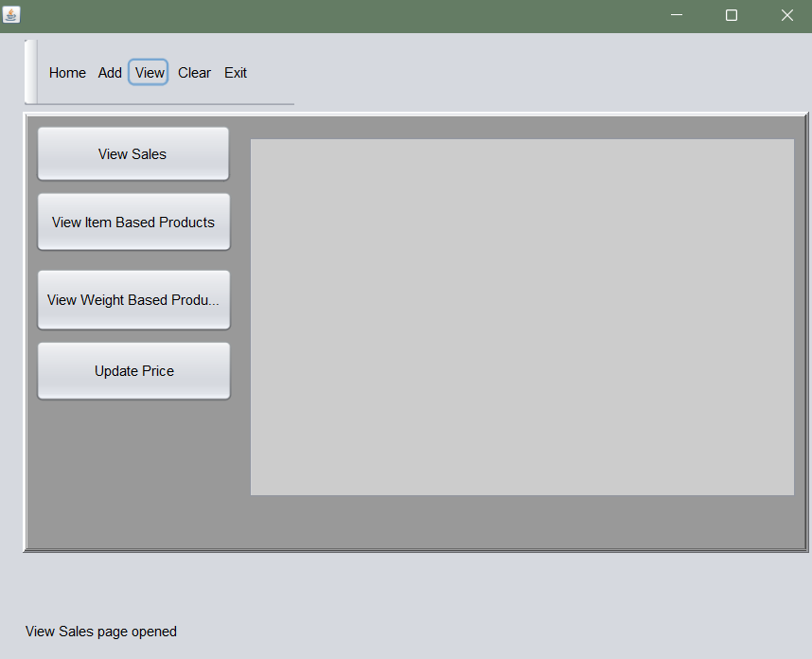Exit the application using the Exit menu item

(x=235, y=72)
